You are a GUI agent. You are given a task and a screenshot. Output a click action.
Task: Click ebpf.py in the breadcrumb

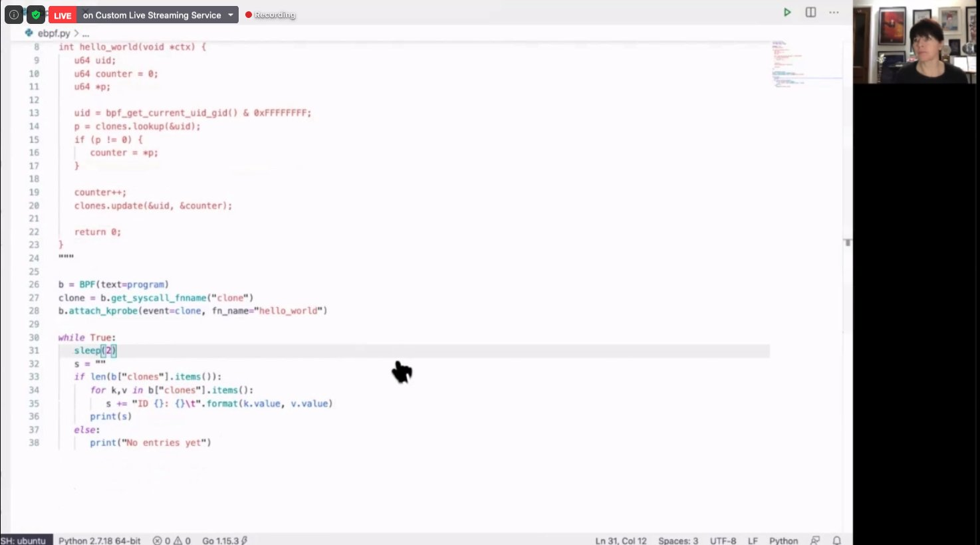tap(54, 33)
